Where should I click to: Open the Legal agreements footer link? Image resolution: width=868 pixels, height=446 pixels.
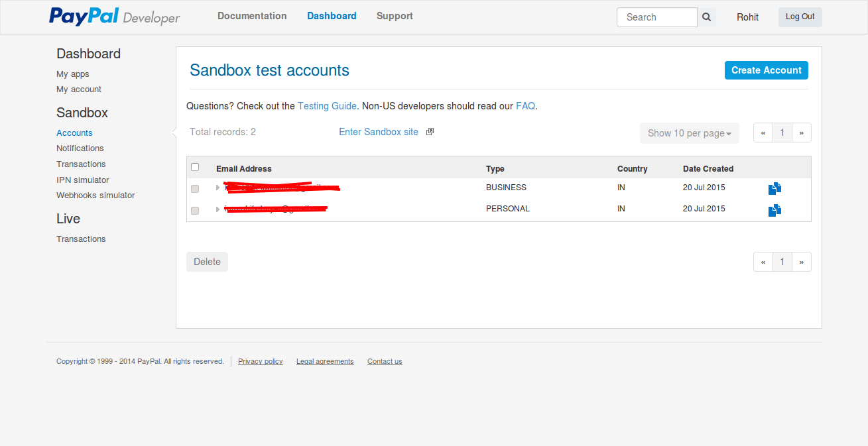(325, 362)
